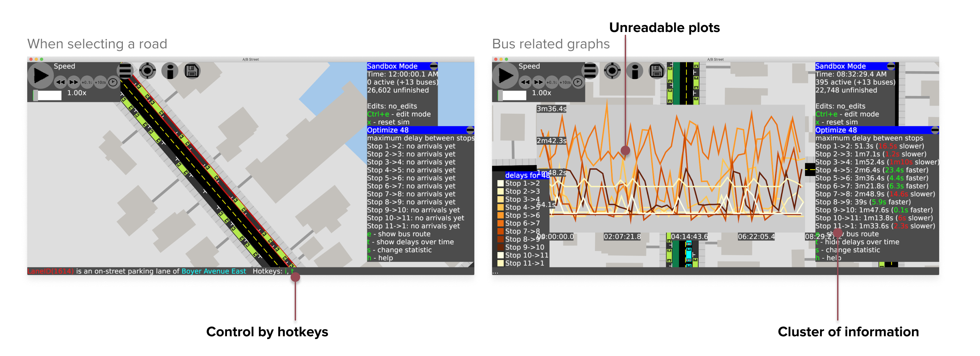Click the 'delays for 48' legend header
The image size is (980, 356).
[x=527, y=175]
